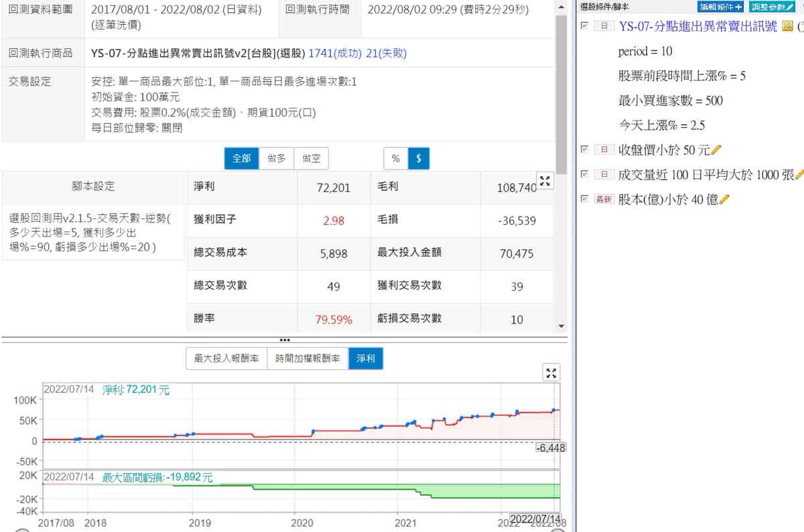Switch to the 做多 tab
The width and height of the screenshot is (804, 532).
[x=276, y=159]
